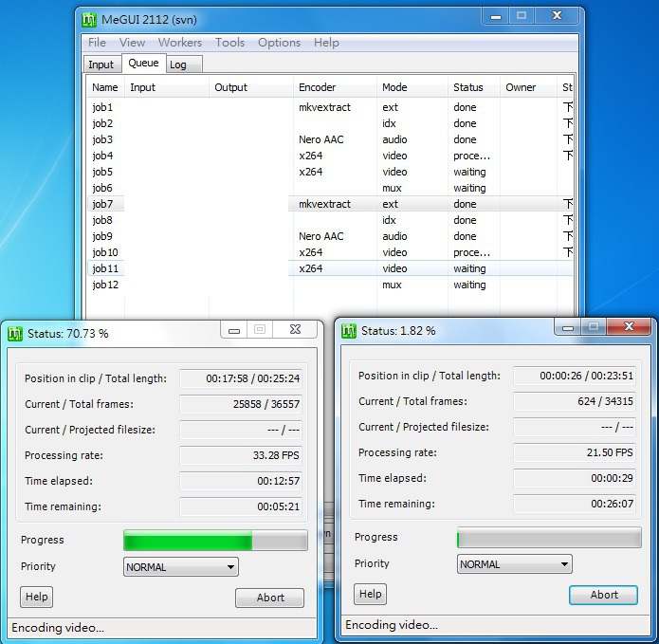Viewport: 659px width, 644px height.
Task: Maximize the MeGUI 2112 main window
Action: tap(521, 16)
